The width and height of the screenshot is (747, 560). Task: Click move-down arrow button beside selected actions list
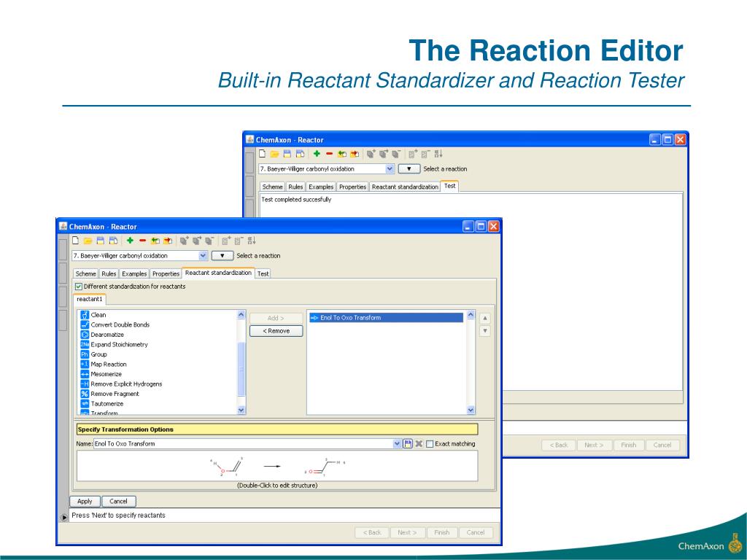[x=484, y=331]
